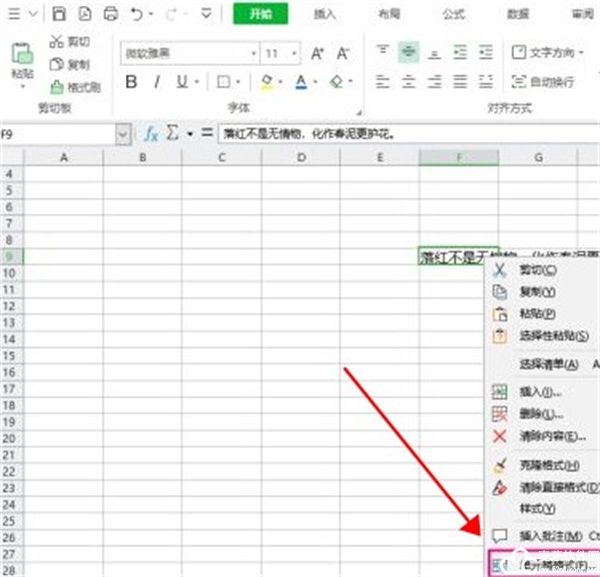The height and width of the screenshot is (577, 600).
Task: Increase font size with the A+ icon
Action: [x=317, y=53]
